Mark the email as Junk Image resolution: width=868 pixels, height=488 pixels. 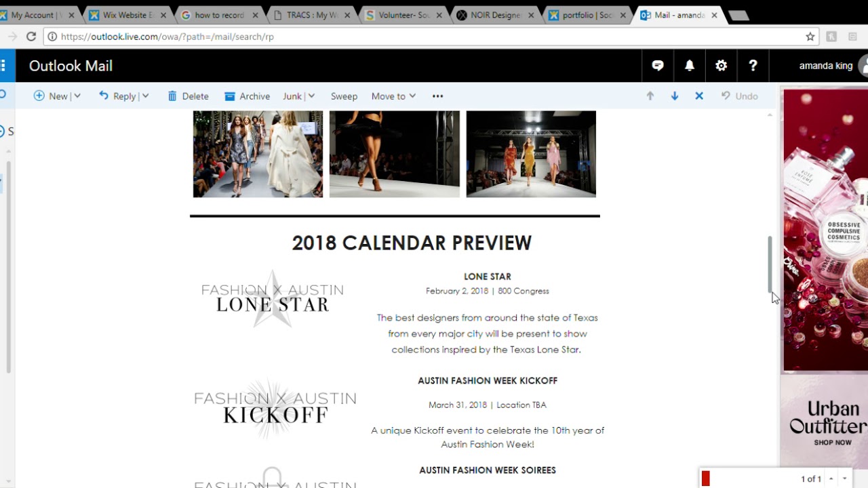292,96
